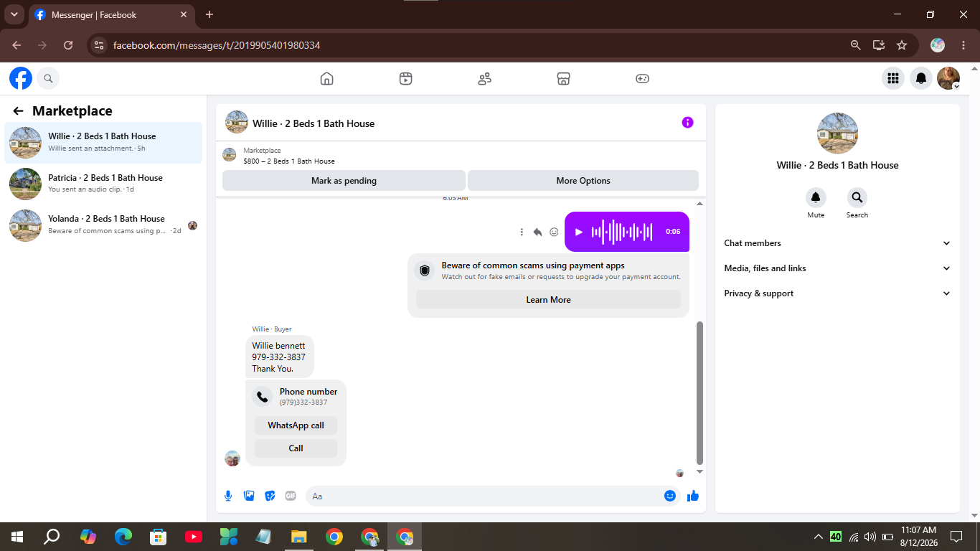Open the $800 listing thumbnail
This screenshot has width=980, height=551.
tap(230, 155)
